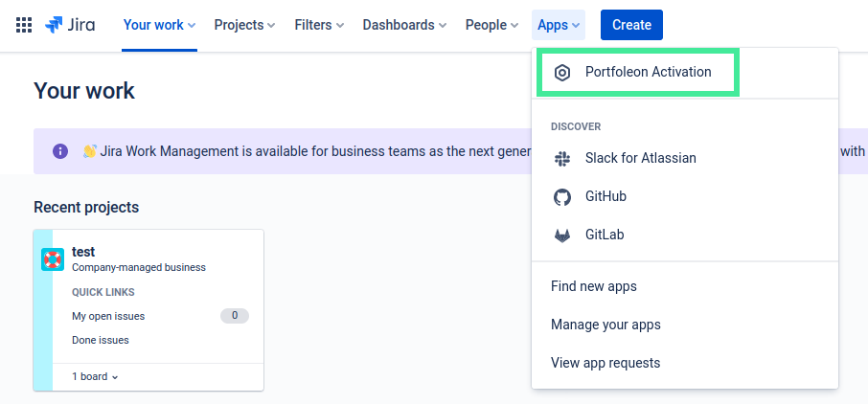Open My open issues quick link
Viewport: 868px width, 404px height.
108,317
